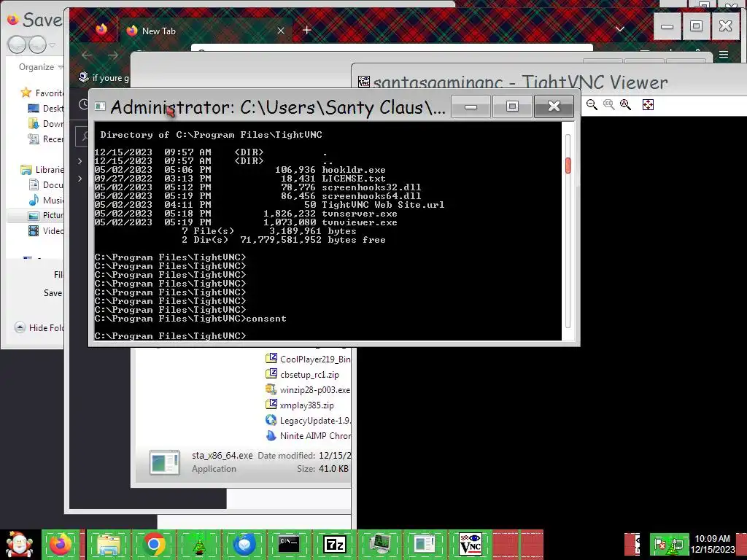The height and width of the screenshot is (560, 747).
Task: Minimize the Administrator command prompt window
Action: tap(471, 106)
